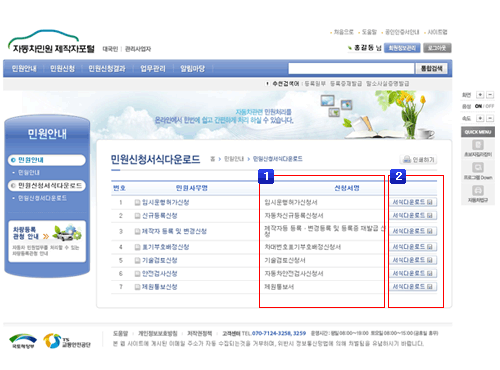Screen dimensions: 500x370
Task: Click the document icon beside 신규등록신청
Action: (x=137, y=216)
